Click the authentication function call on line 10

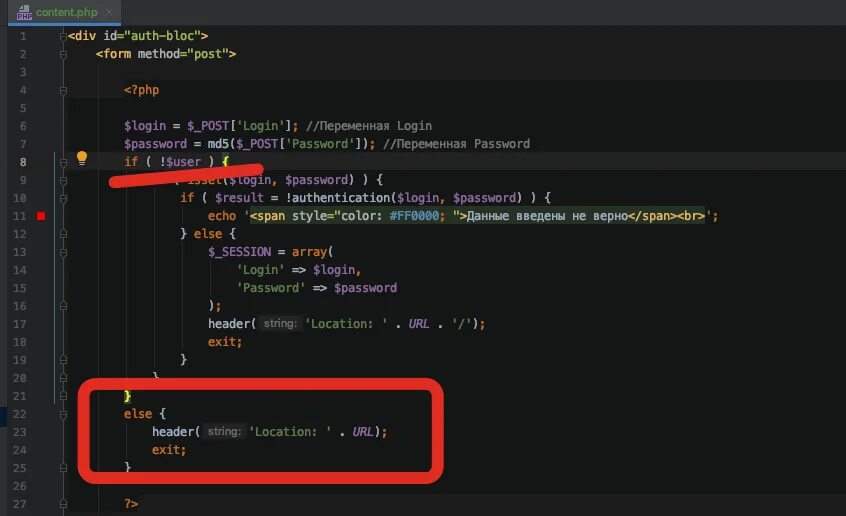coord(342,198)
